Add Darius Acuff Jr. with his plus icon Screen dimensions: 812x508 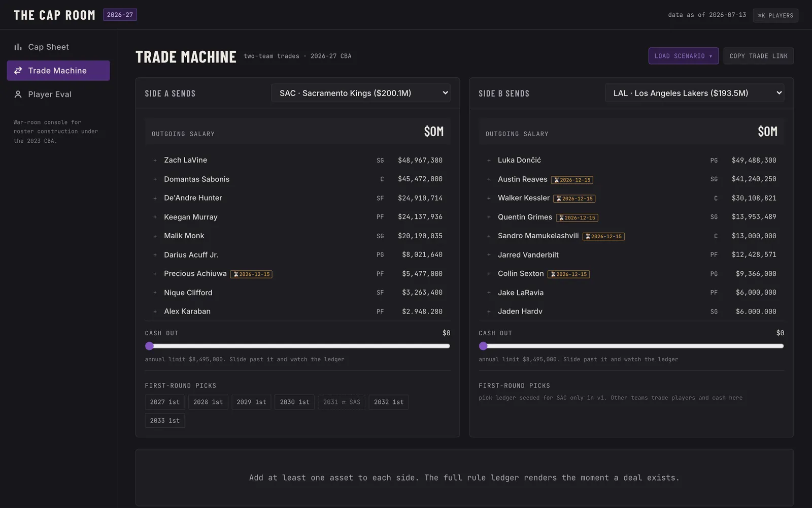point(155,255)
